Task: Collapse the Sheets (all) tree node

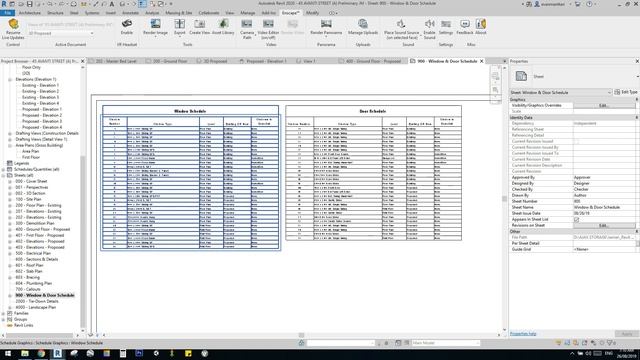Action: (x=4, y=175)
